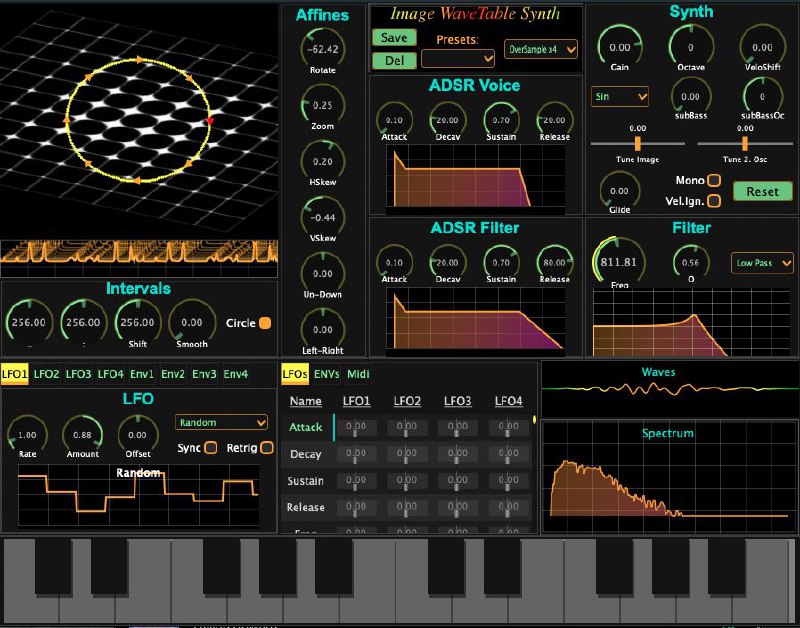Click the Waves oscilloscope display
Image resolution: width=800 pixels, height=628 pixels.
point(669,390)
